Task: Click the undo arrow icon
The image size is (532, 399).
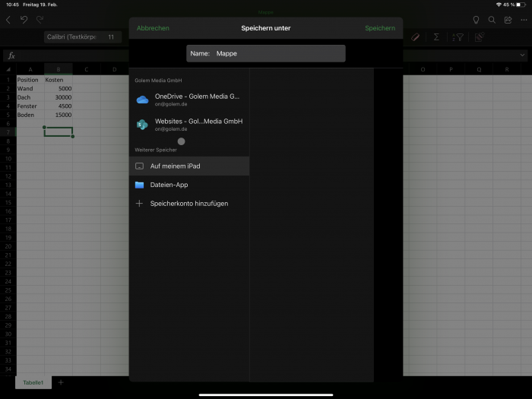Action: pyautogui.click(x=24, y=20)
